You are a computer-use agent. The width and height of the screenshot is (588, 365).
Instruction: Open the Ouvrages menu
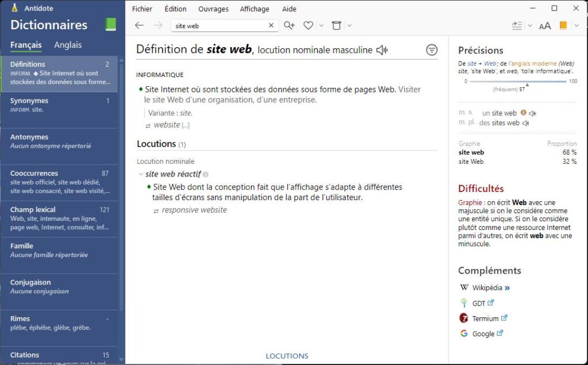pyautogui.click(x=214, y=9)
